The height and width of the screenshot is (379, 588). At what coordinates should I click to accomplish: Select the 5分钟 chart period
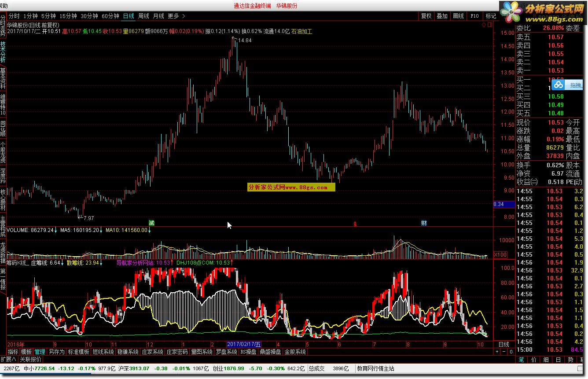48,16
